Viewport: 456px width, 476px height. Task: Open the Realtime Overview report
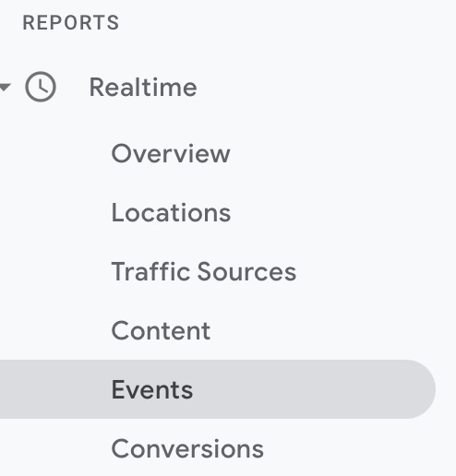tap(171, 153)
